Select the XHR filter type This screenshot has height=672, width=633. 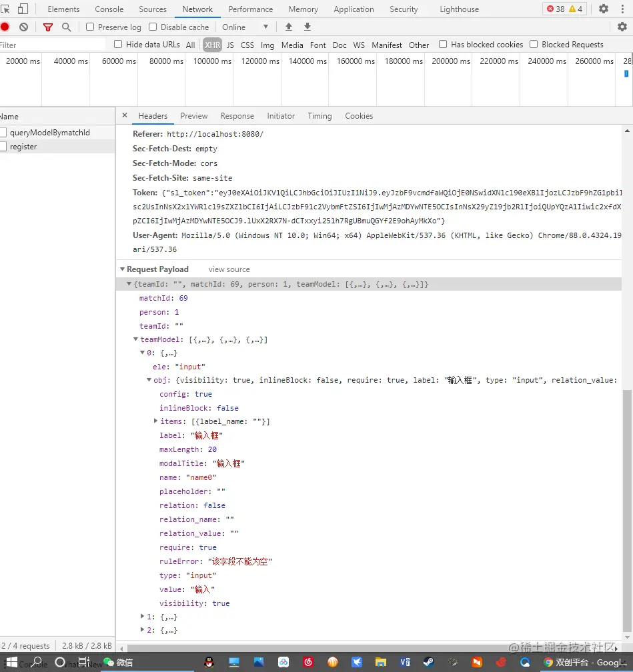tap(212, 45)
